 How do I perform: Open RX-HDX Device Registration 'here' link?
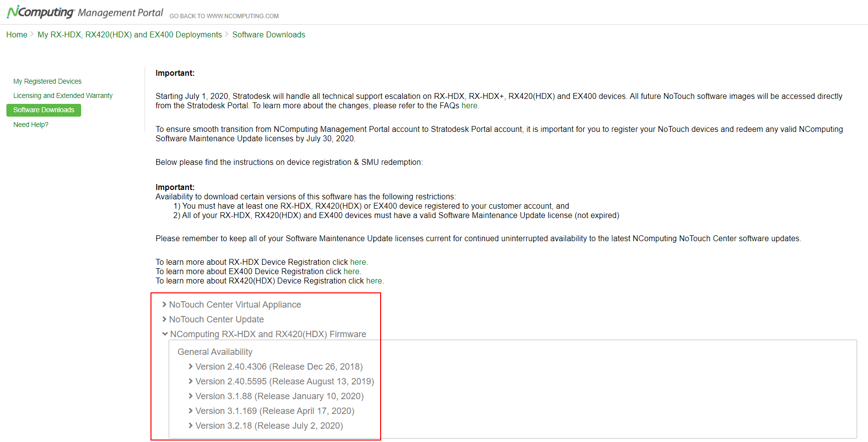click(x=358, y=262)
